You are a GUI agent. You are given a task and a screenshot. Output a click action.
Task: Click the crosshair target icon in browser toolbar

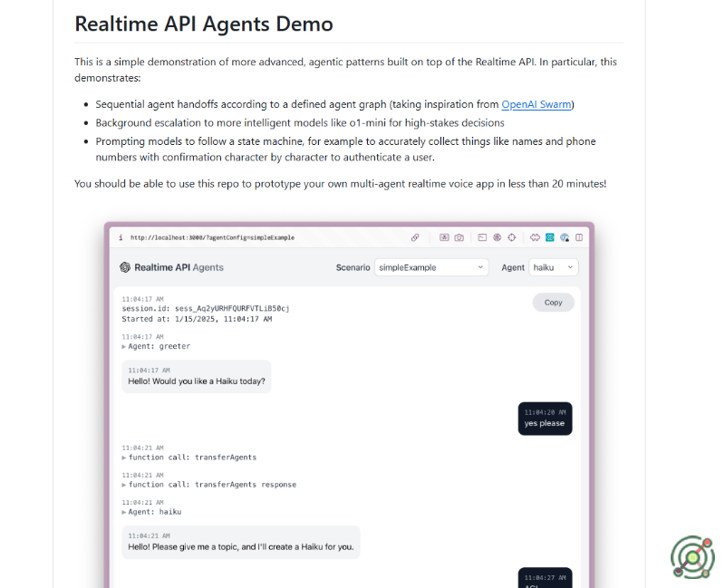[x=512, y=237]
